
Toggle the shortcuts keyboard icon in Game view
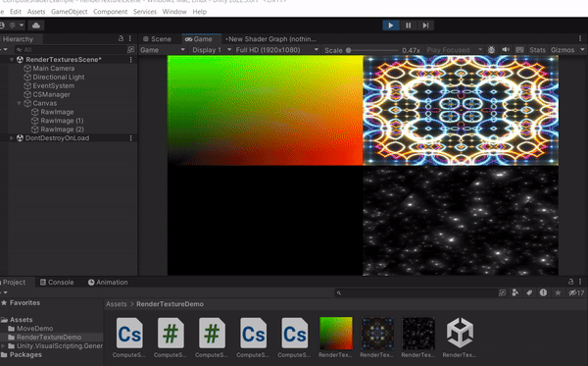pos(519,50)
